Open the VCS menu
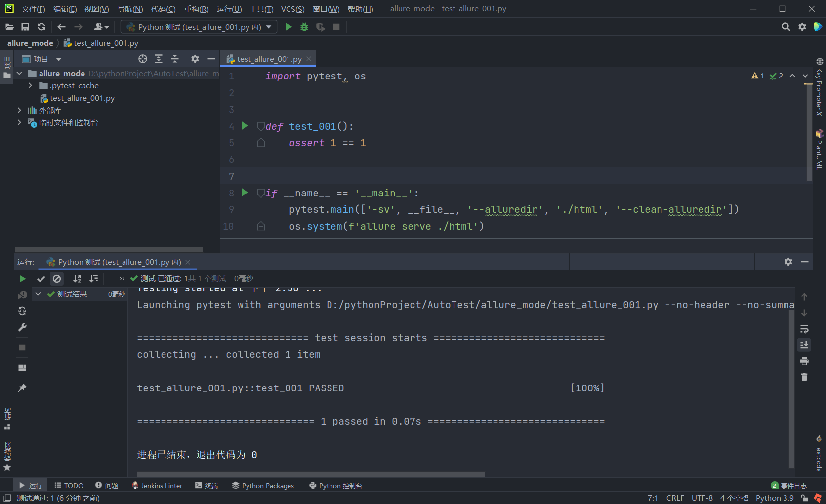Screen dimensions: 826x504 tap(292, 8)
